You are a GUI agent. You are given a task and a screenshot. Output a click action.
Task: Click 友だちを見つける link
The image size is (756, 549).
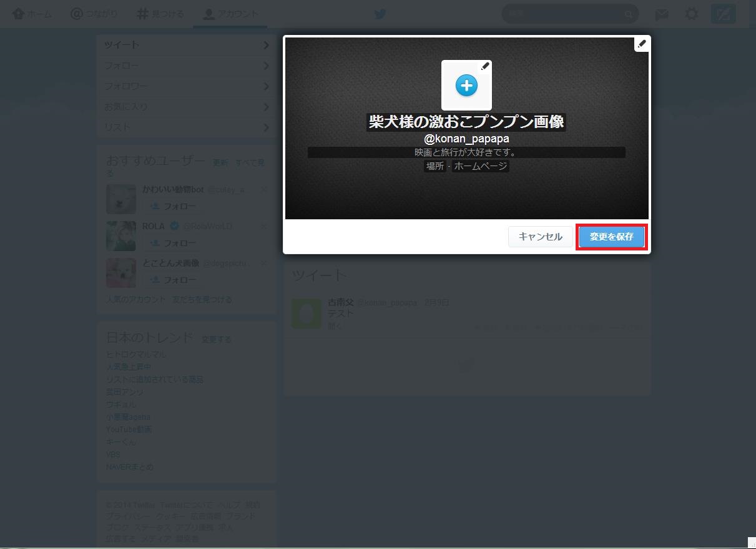click(202, 299)
